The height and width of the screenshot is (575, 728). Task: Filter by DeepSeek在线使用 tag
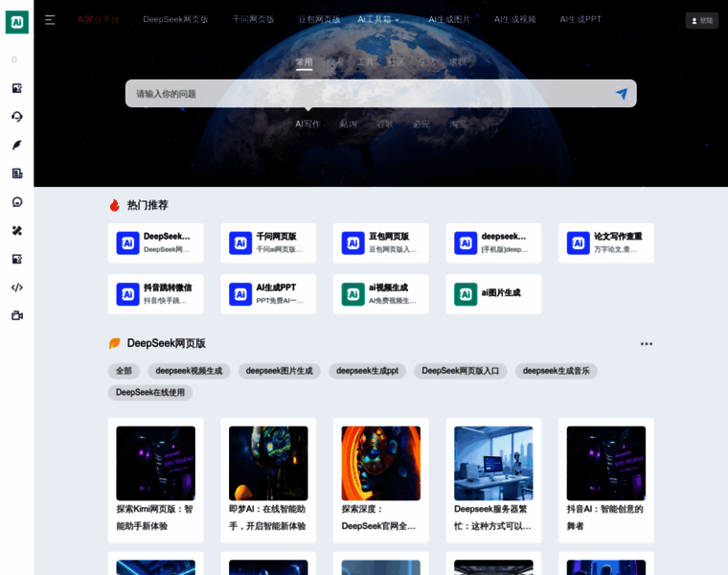tap(150, 393)
